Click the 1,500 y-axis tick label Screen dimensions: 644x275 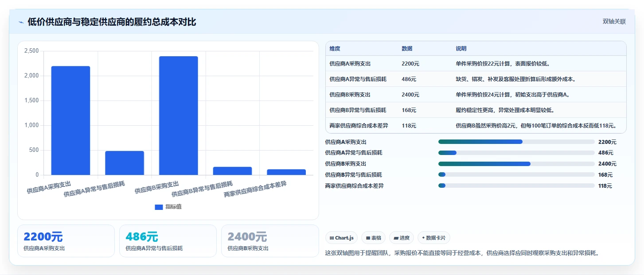[x=31, y=101]
